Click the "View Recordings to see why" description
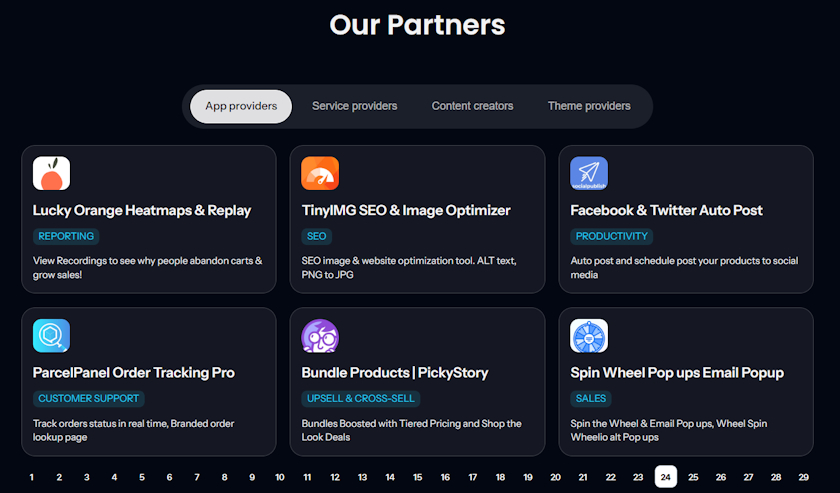This screenshot has height=493, width=840. point(148,268)
